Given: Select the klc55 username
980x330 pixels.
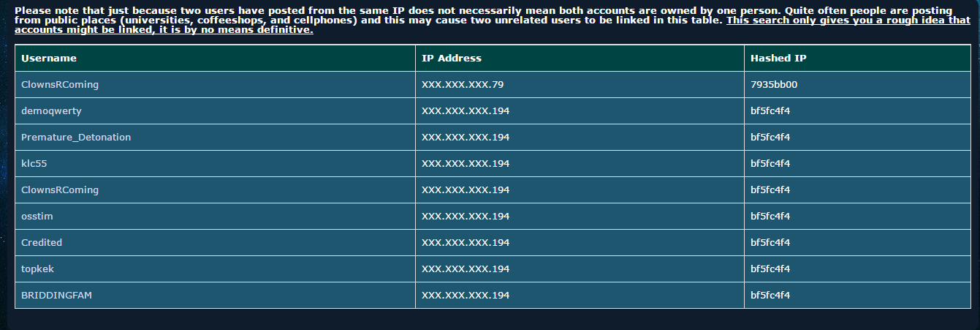Looking at the screenshot, I should pos(34,163).
